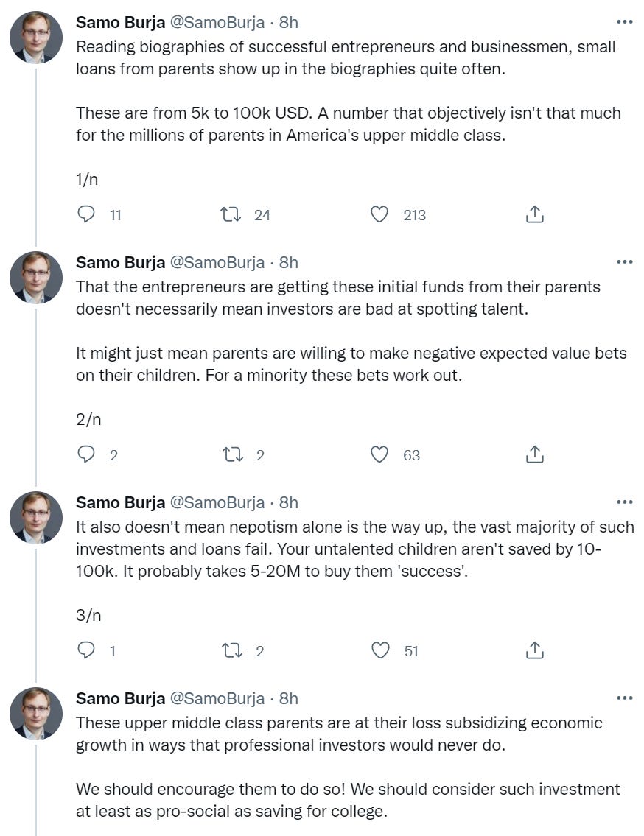The width and height of the screenshot is (644, 836).
Task: Open Samo Burja's profile from first tweet name
Action: (x=120, y=22)
